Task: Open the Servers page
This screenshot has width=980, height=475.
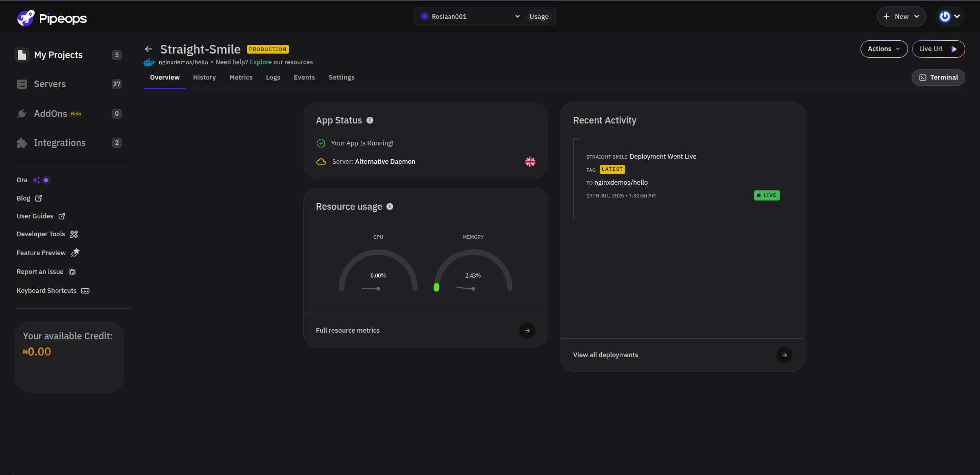Action: (x=50, y=84)
